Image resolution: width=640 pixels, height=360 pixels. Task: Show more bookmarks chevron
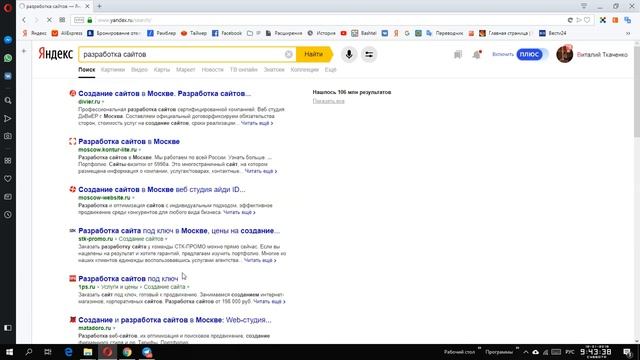(628, 33)
